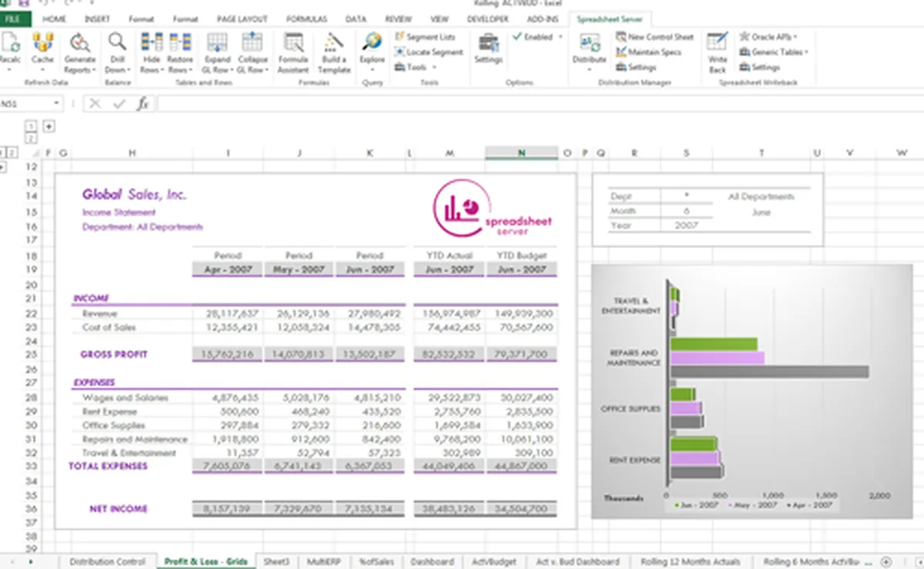Viewport: 924px width, 569px height.
Task: Click the Generate Reports icon
Action: 79,43
